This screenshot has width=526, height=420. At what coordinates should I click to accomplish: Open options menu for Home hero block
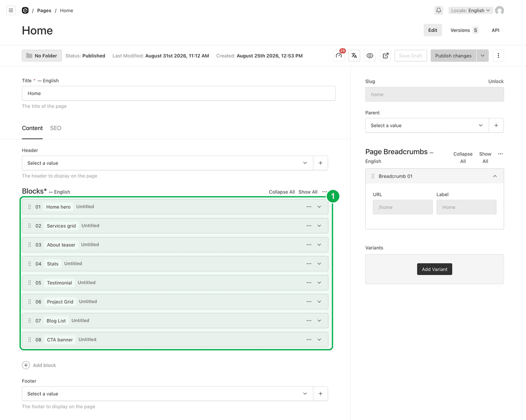pos(309,207)
